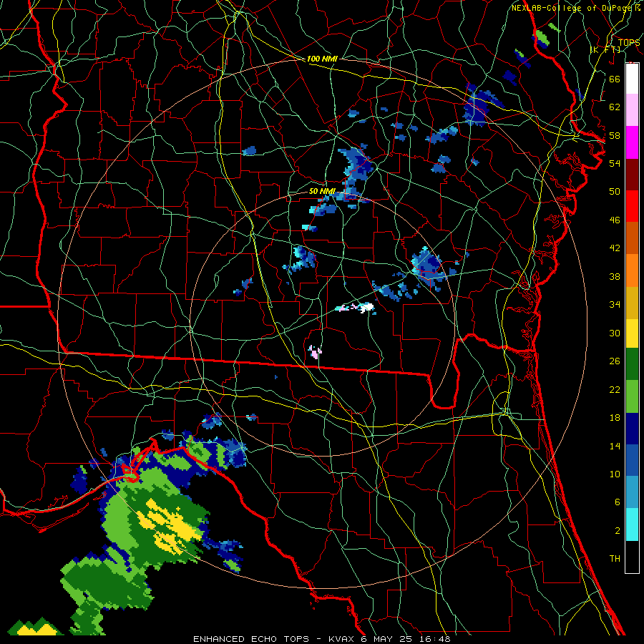Click the 30 legend value
Screen dimensions: 644x644
(615, 333)
